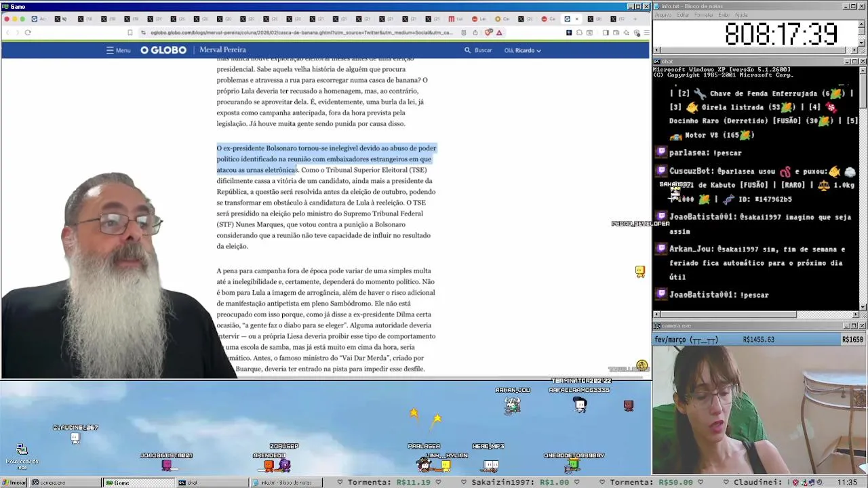The width and height of the screenshot is (868, 488).
Task: Click the ARKAN_JOU robot character
Action: click(513, 405)
